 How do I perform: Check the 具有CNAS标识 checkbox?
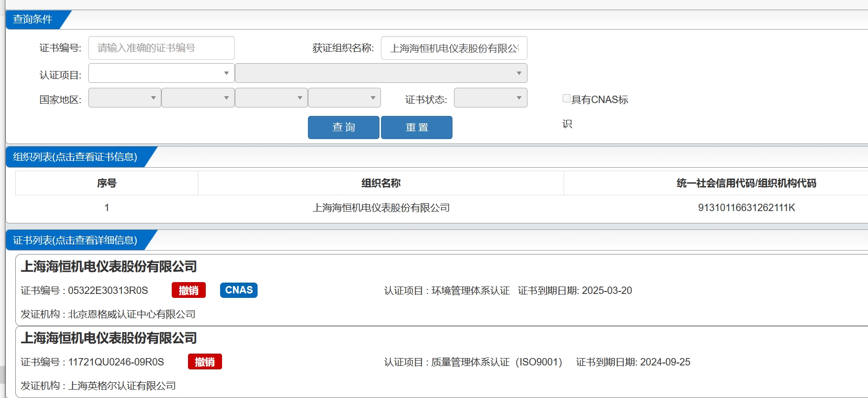tap(566, 98)
